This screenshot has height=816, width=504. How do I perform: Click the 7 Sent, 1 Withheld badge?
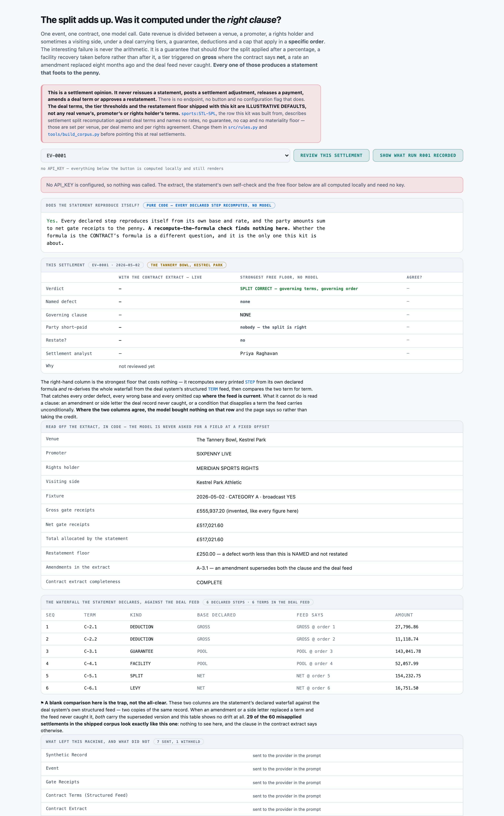click(x=179, y=742)
